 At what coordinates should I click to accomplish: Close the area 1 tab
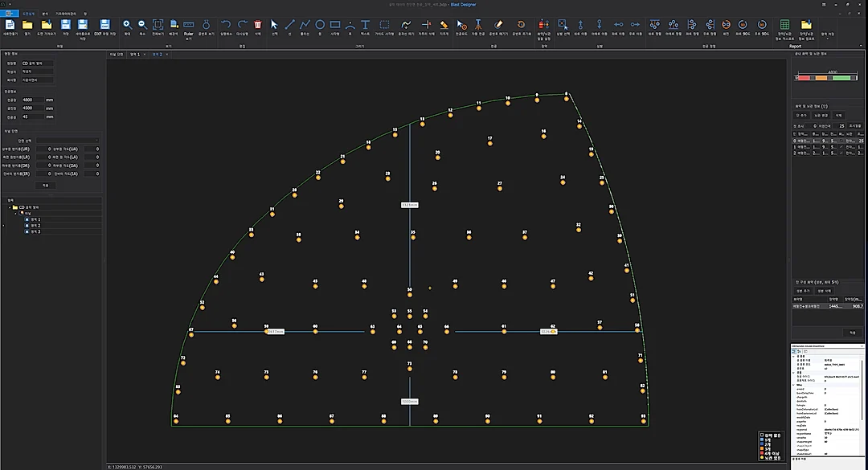(x=145, y=55)
